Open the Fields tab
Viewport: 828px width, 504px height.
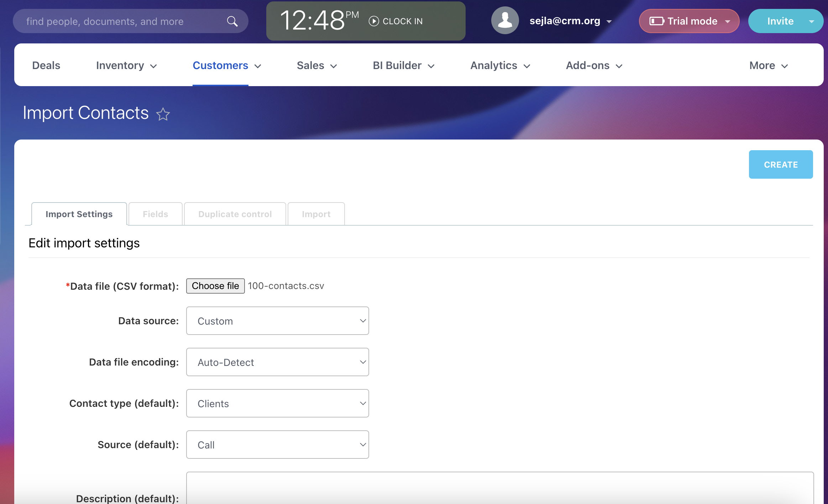pyautogui.click(x=155, y=214)
